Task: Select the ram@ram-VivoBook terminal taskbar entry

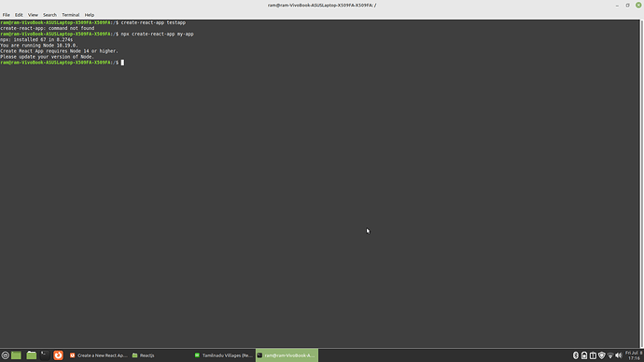Action: click(287, 355)
